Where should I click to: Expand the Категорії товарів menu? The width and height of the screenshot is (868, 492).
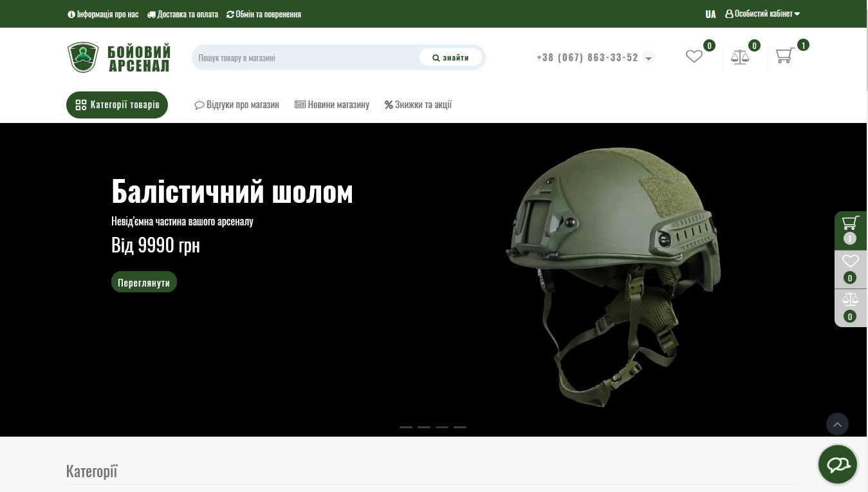point(117,105)
